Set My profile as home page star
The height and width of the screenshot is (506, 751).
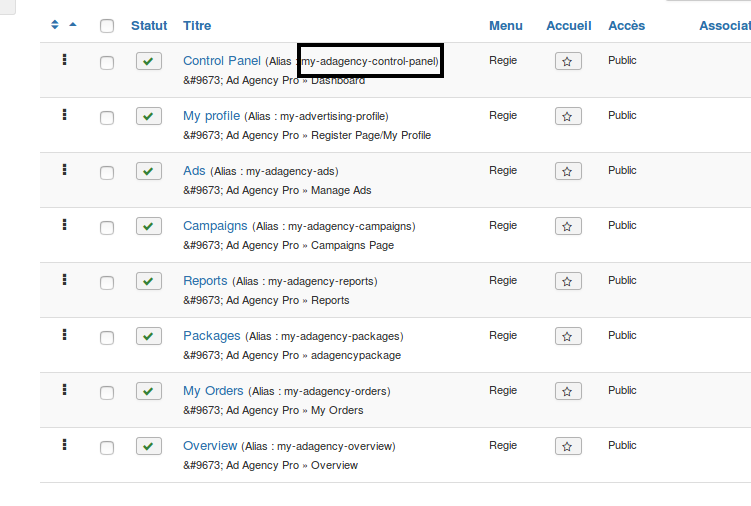coord(568,116)
